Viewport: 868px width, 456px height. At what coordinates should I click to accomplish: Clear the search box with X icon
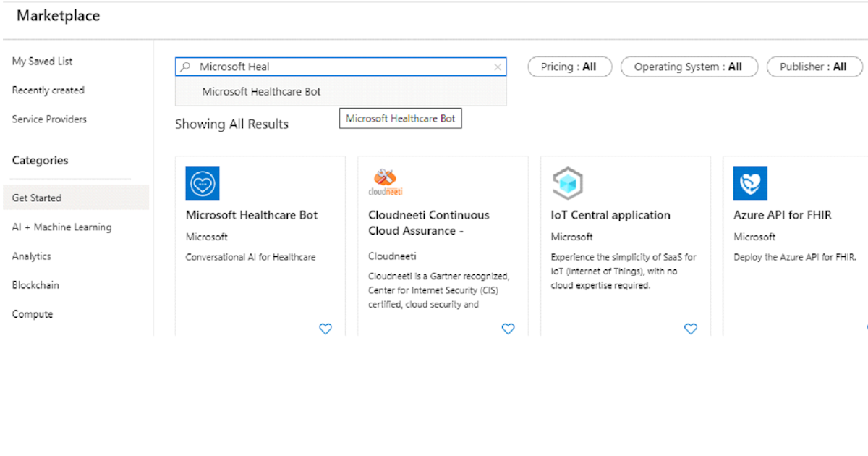coord(498,67)
